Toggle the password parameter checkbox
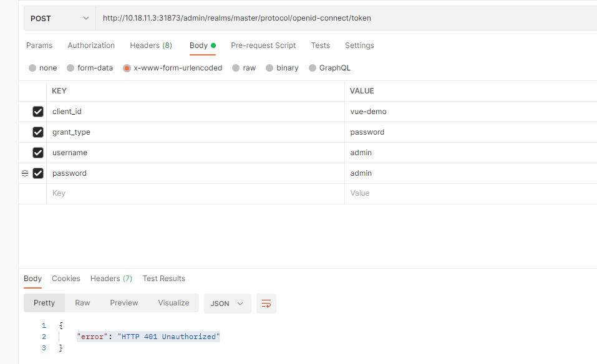 tap(37, 173)
